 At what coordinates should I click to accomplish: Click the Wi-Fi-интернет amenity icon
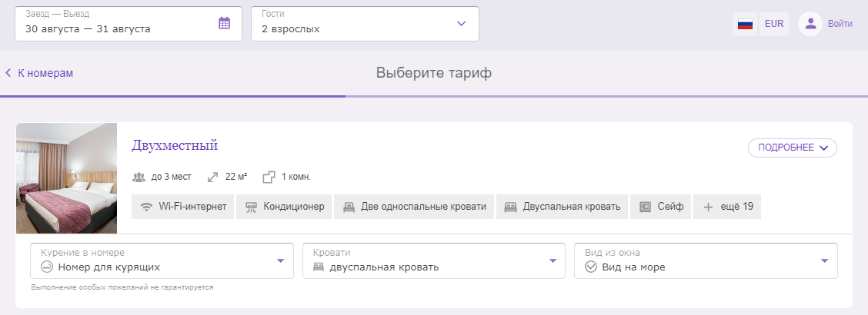pos(147,207)
